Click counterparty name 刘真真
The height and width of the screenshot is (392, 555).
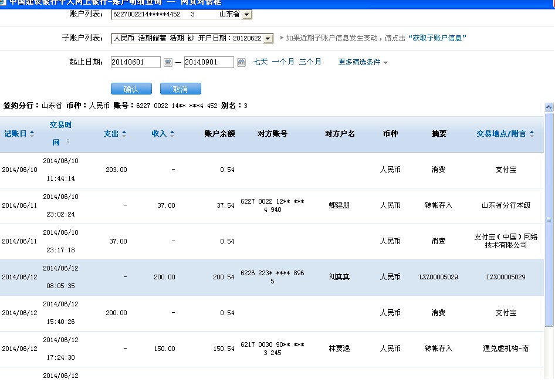pos(339,277)
